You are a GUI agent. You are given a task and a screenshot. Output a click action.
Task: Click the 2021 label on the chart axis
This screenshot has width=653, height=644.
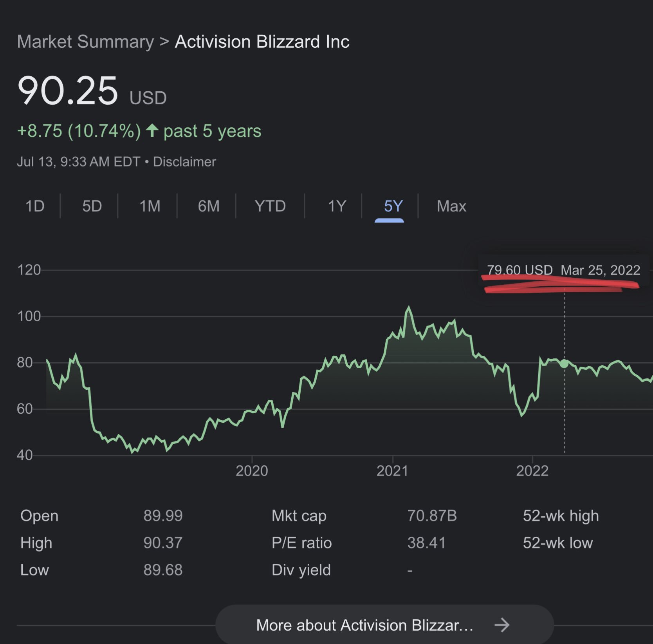coord(392,470)
